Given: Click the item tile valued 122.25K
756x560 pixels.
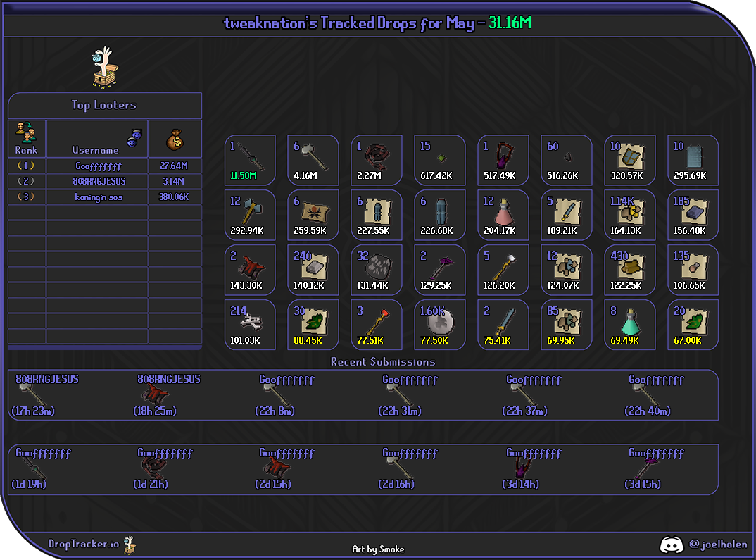Looking at the screenshot, I should pos(630,270).
